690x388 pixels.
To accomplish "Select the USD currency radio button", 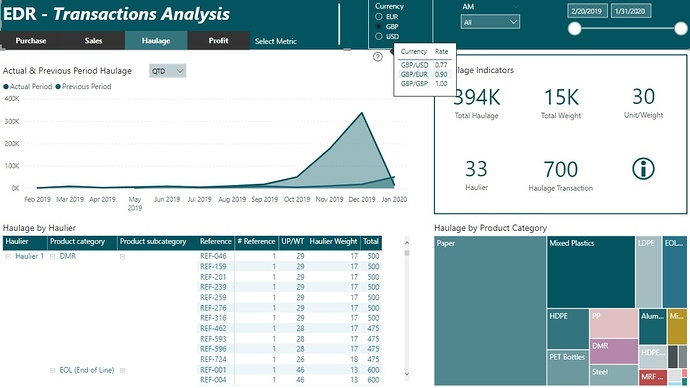I will tap(378, 37).
